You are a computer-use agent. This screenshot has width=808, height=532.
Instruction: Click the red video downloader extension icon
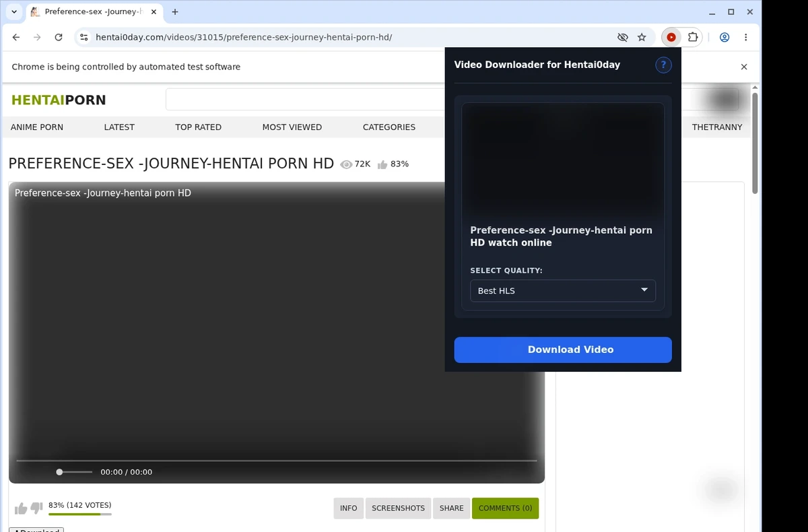click(x=671, y=38)
